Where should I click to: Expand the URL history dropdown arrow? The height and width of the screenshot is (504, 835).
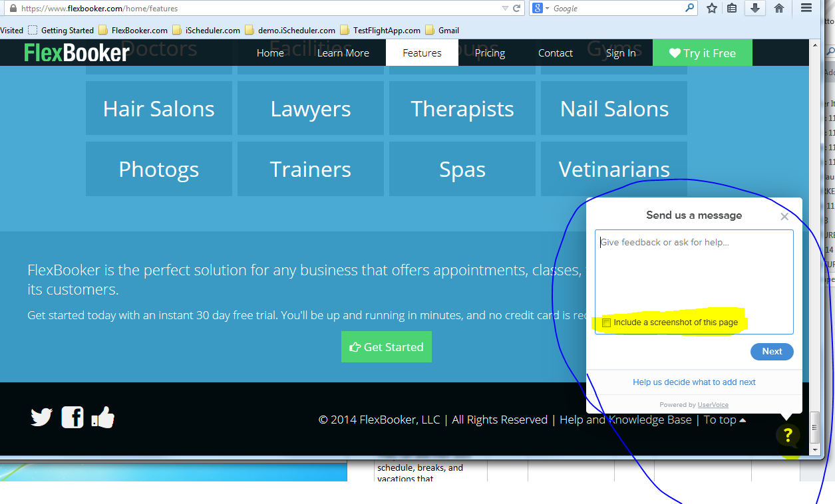pyautogui.click(x=506, y=9)
